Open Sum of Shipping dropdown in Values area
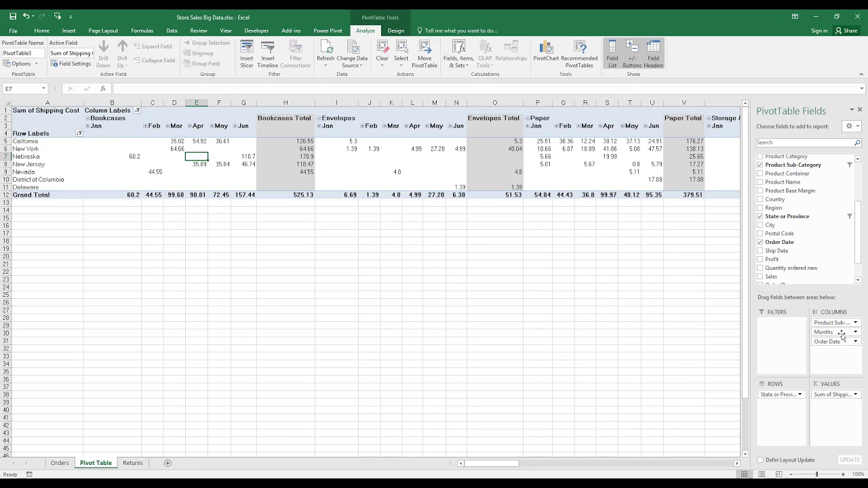Screen dimensions: 868x488 click(855, 394)
